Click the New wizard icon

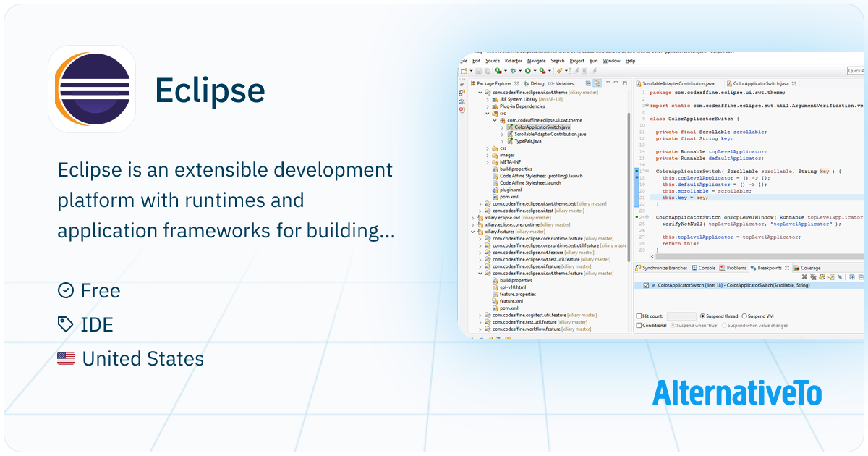[464, 70]
